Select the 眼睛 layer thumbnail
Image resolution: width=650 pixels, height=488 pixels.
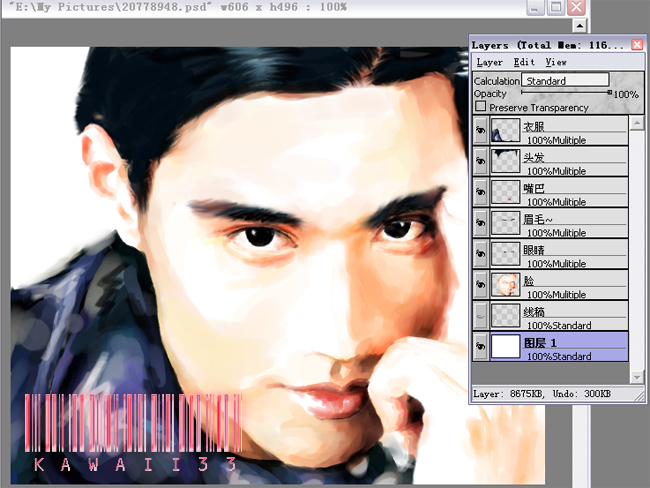(505, 254)
